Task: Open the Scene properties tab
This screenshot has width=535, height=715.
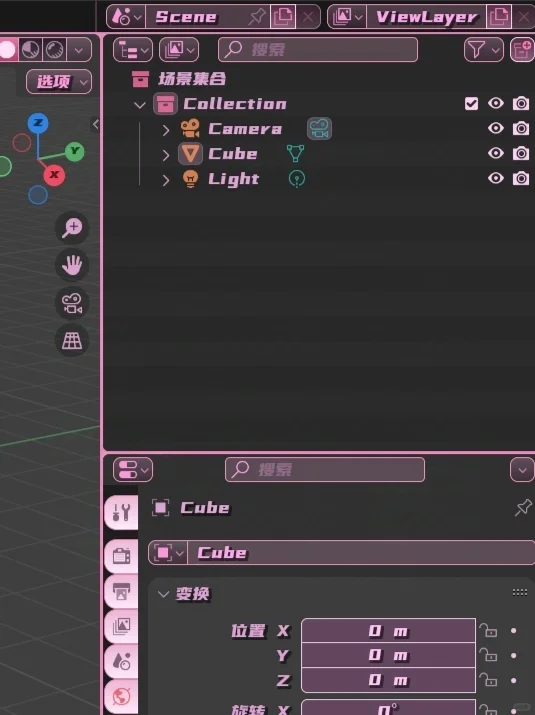Action: click(x=121, y=662)
